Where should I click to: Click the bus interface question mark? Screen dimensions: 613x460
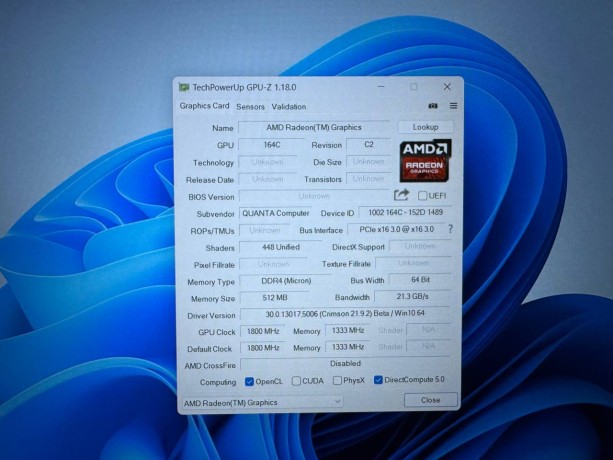pos(450,229)
